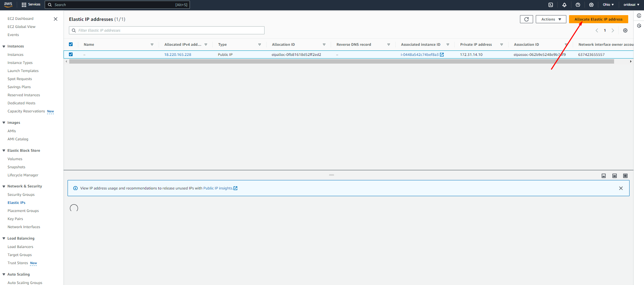This screenshot has height=285, width=644.
Task: Collapse the Network & Security section
Action: pos(4,186)
